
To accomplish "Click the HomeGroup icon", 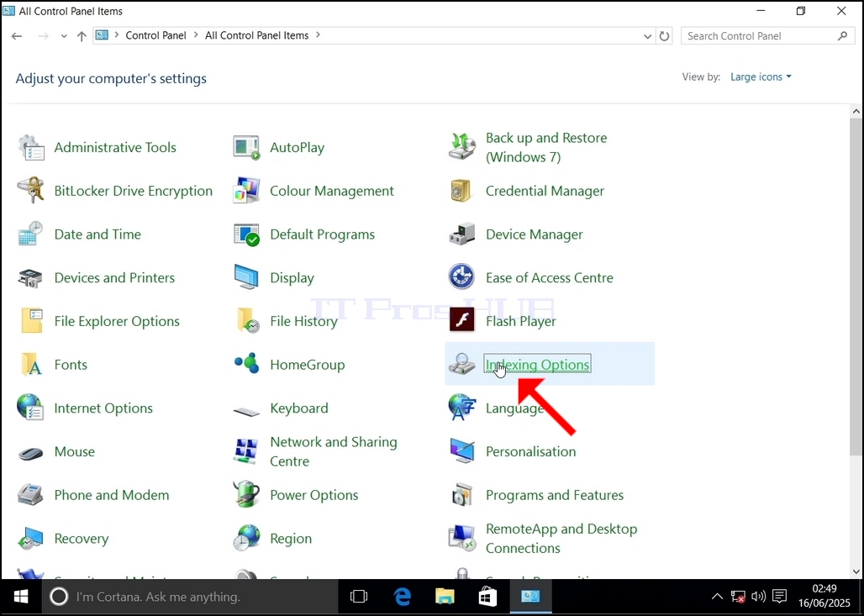I will (x=246, y=364).
